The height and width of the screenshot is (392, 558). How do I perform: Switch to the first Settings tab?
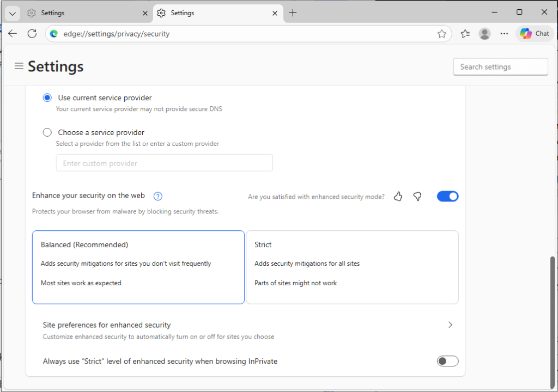coord(82,13)
